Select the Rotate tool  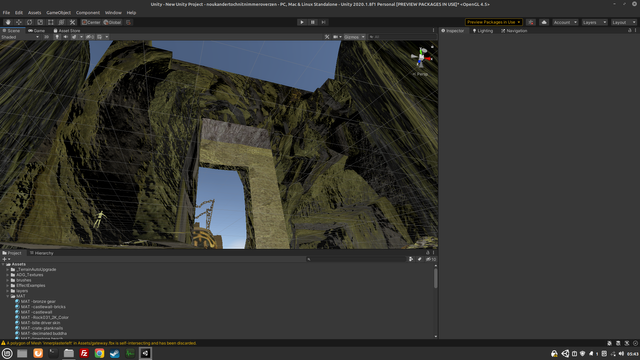pyautogui.click(x=29, y=22)
